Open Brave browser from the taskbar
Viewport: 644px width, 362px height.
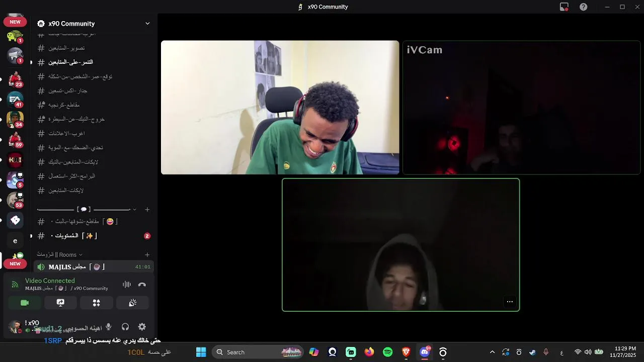(x=406, y=352)
